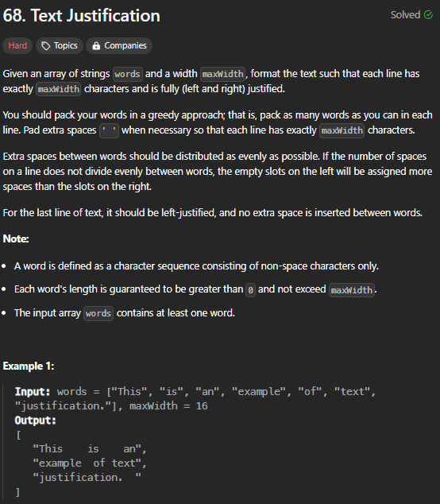Click the bold "Output:" label in the example
Image resolution: width=440 pixels, height=504 pixels.
(x=35, y=421)
